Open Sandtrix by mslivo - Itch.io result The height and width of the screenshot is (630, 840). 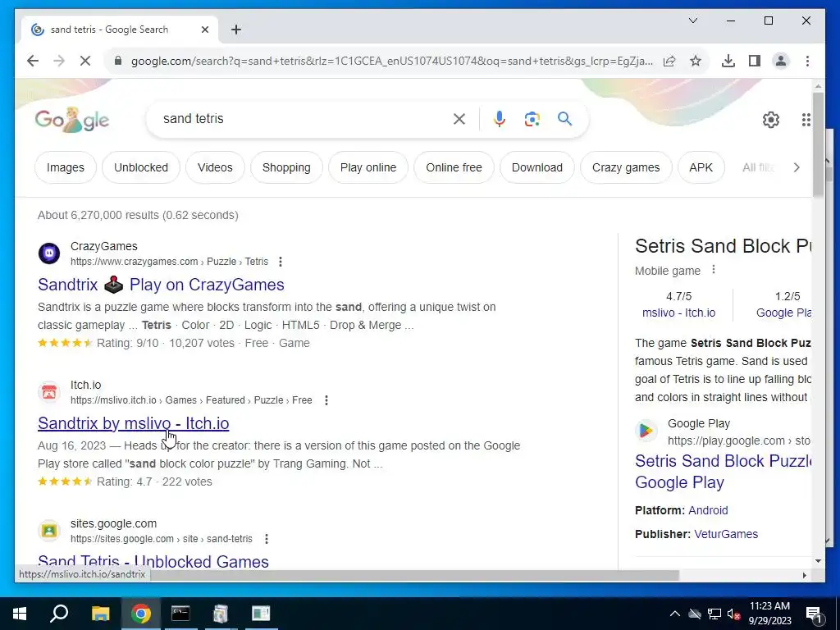(134, 423)
